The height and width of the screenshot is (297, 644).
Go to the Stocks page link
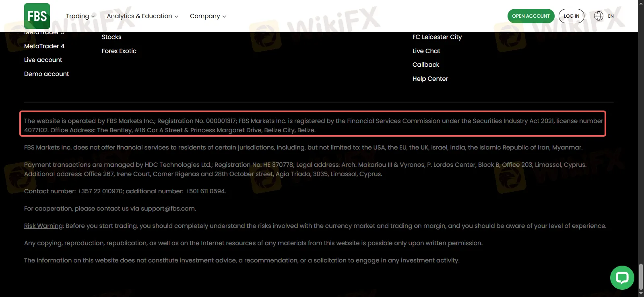(x=111, y=37)
